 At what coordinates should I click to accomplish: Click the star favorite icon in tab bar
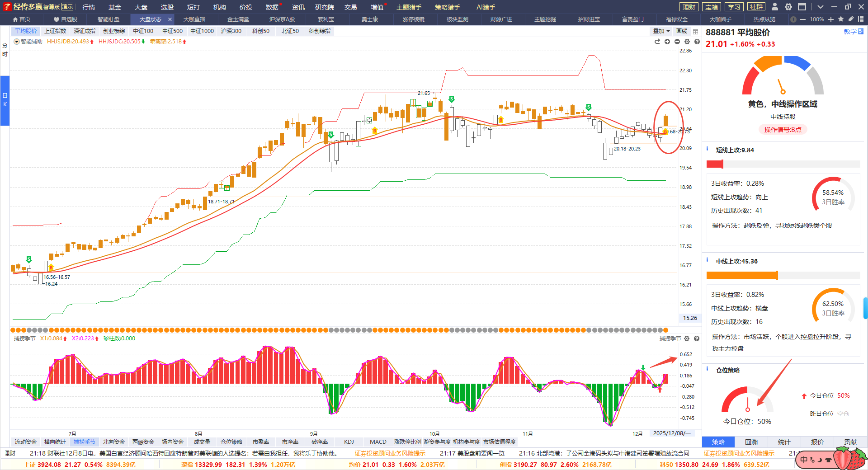click(841, 19)
